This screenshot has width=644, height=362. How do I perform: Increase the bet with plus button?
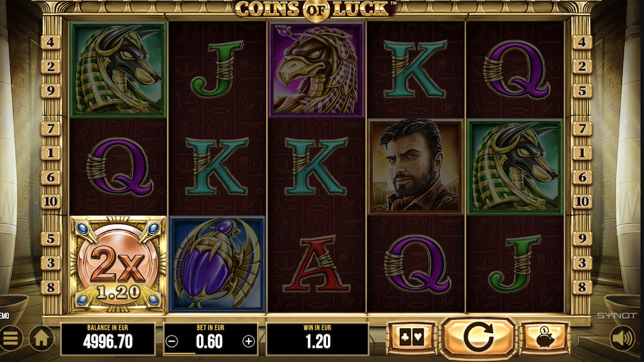pyautogui.click(x=249, y=341)
